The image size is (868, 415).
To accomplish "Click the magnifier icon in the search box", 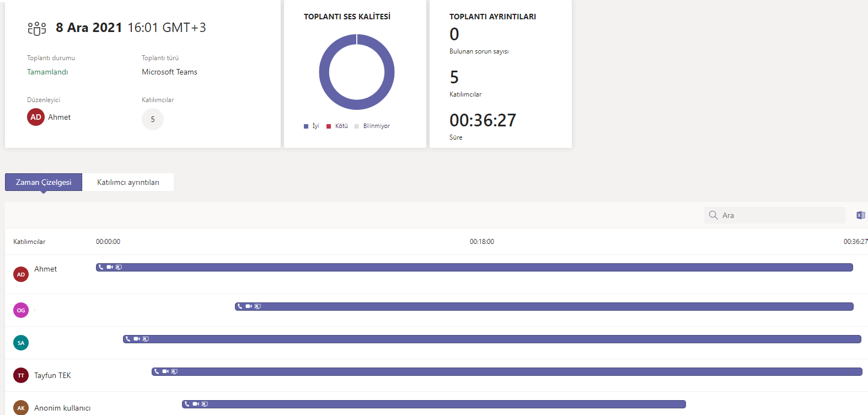I will (x=713, y=215).
